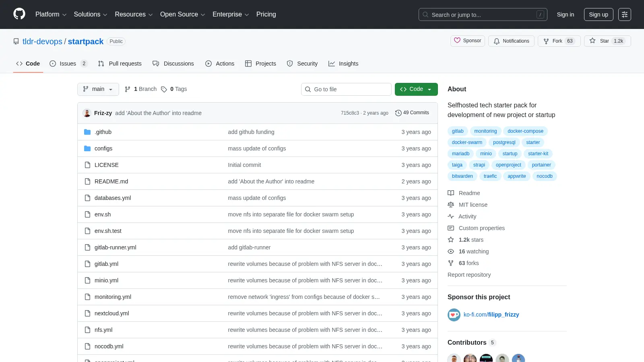Open the command palette icon button
The image size is (644, 362).
pos(625,14)
